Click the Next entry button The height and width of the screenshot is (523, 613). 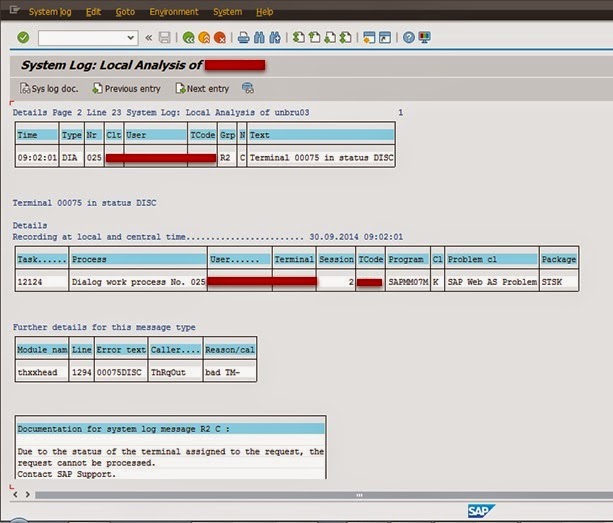click(203, 89)
